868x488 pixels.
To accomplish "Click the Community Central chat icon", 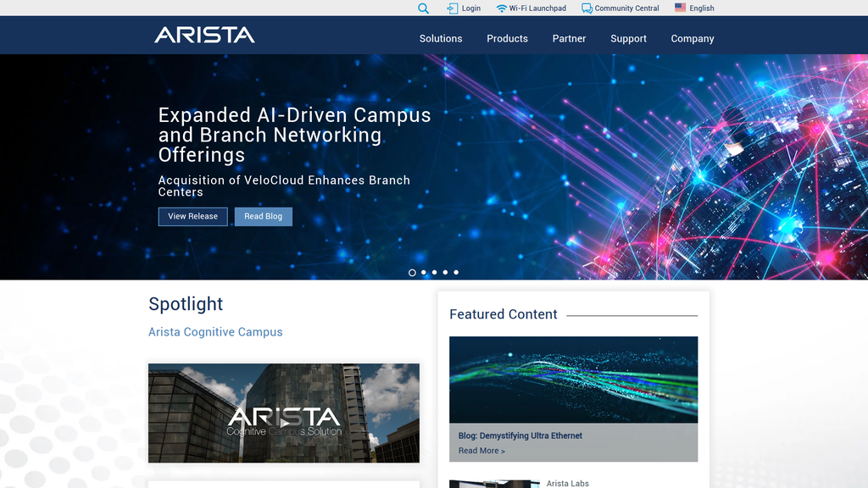I will click(587, 8).
